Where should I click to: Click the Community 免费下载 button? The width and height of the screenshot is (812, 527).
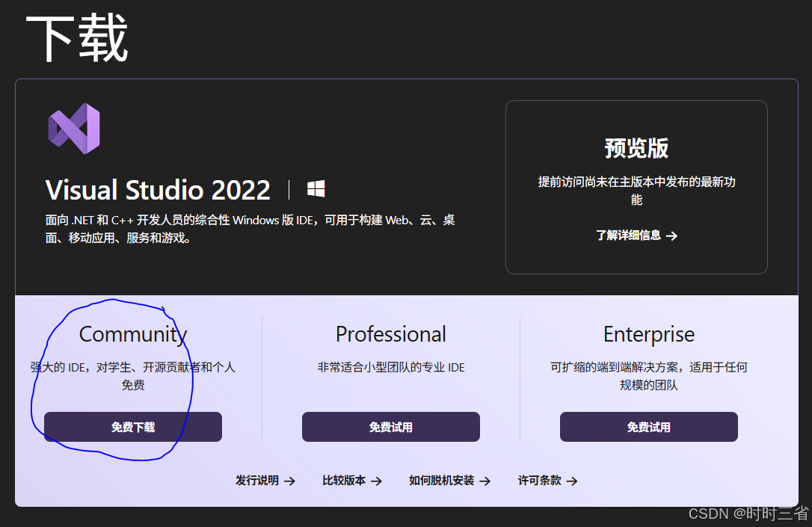[133, 427]
